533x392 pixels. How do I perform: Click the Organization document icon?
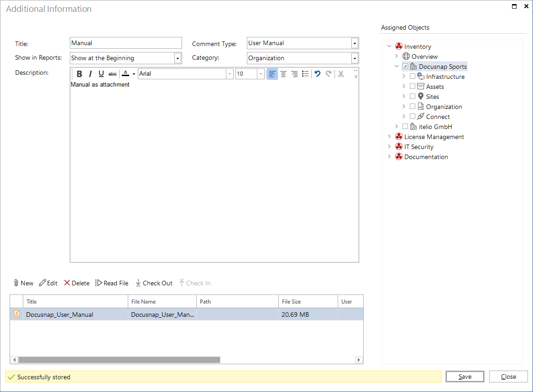pos(420,107)
